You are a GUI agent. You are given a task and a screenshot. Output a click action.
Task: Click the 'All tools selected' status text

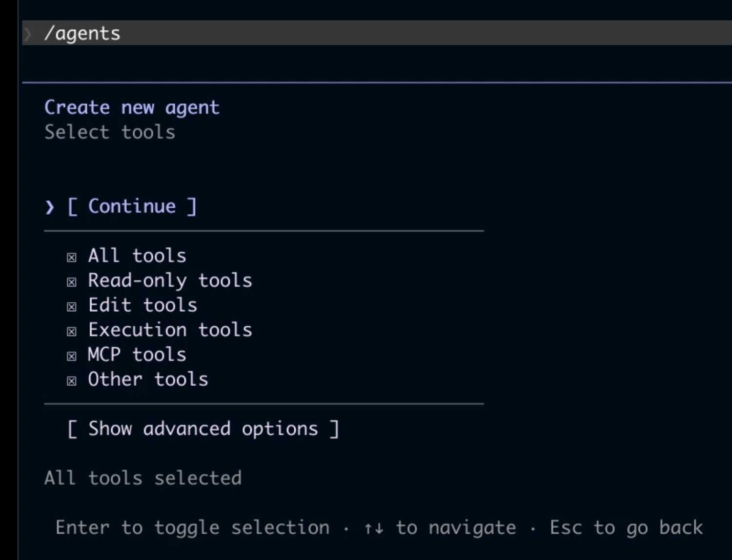[143, 478]
